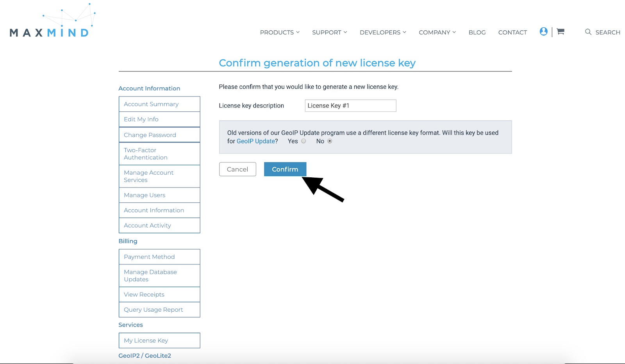
Task: Go to My License Key
Action: [146, 341]
